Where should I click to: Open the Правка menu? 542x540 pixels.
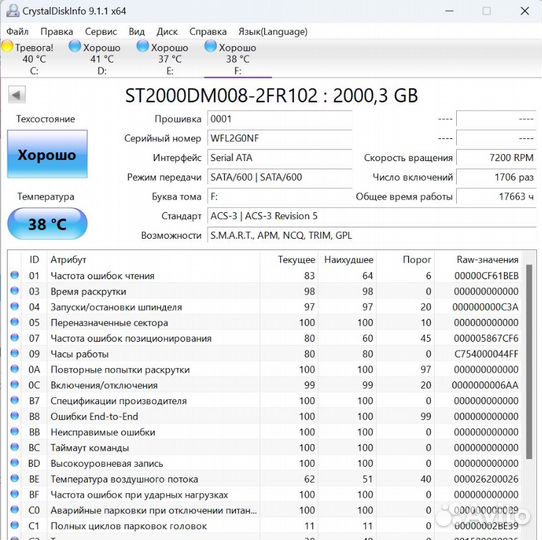pyautogui.click(x=57, y=32)
